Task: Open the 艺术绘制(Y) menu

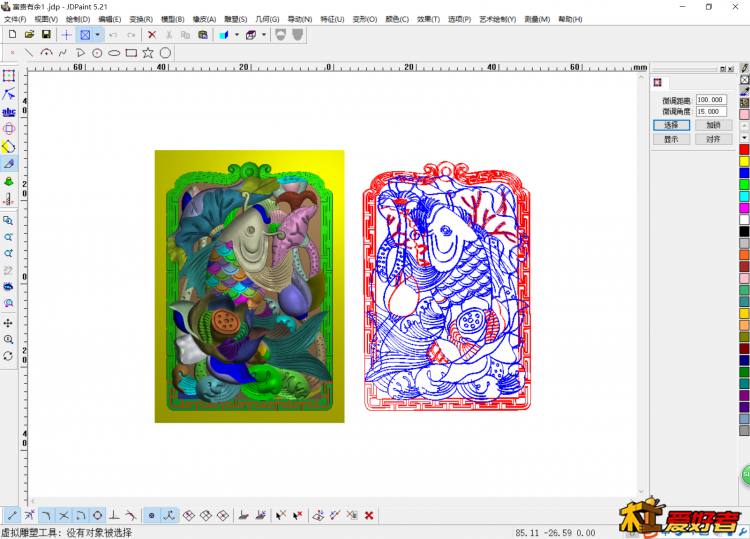Action: [x=497, y=19]
